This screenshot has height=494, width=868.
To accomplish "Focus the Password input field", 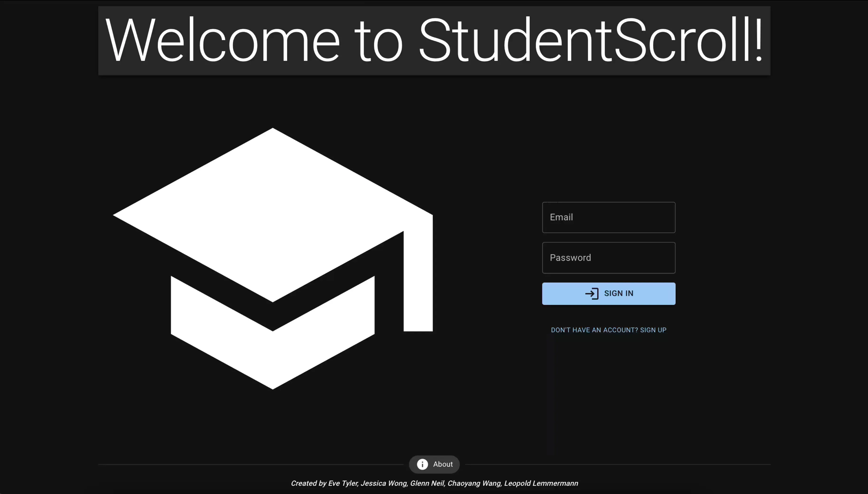I will (x=608, y=258).
